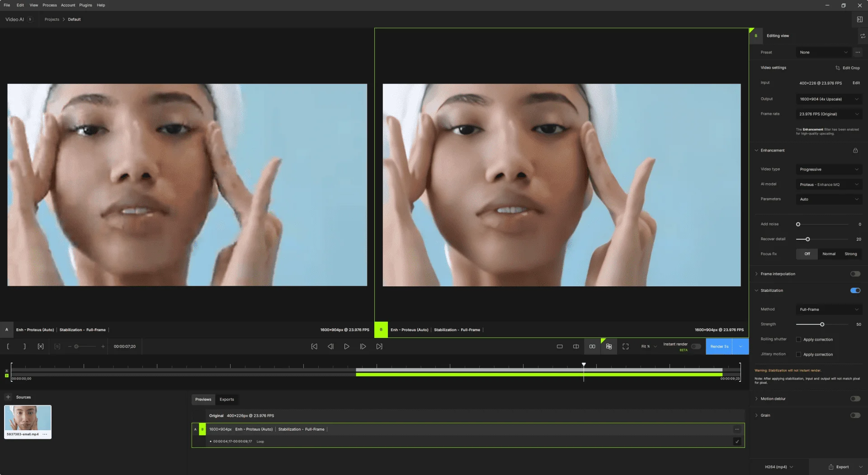868x475 pixels.
Task: Play the video preview
Action: (x=347, y=347)
